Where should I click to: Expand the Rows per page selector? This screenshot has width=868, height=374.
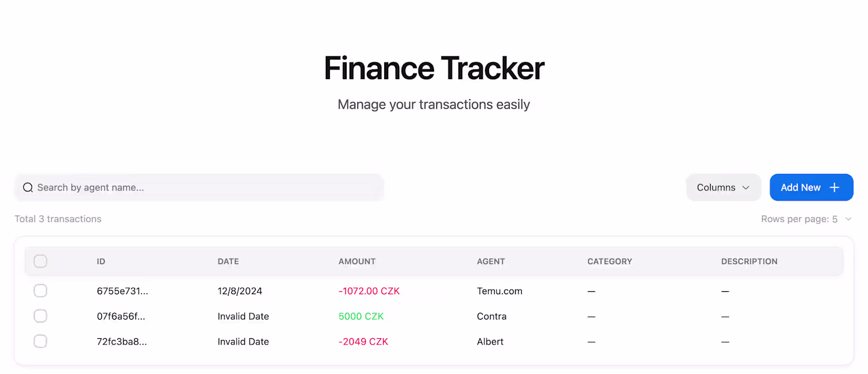coord(806,219)
